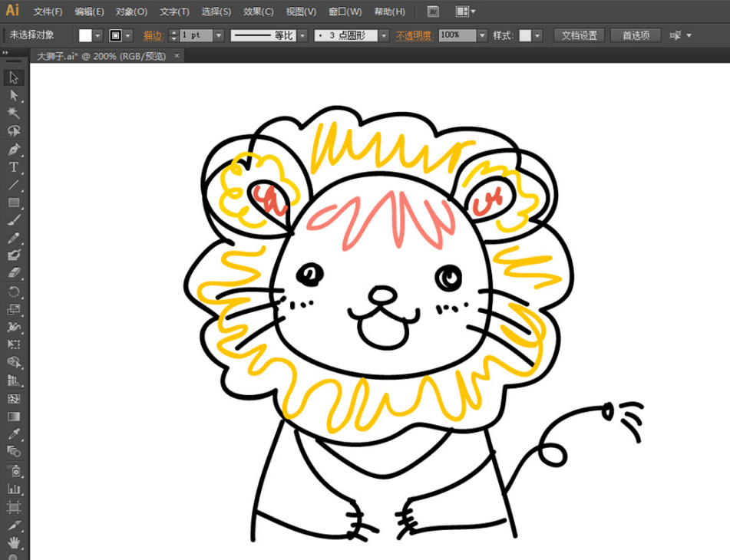The height and width of the screenshot is (560, 730).
Task: Click the 首选项 button
Action: (636, 35)
